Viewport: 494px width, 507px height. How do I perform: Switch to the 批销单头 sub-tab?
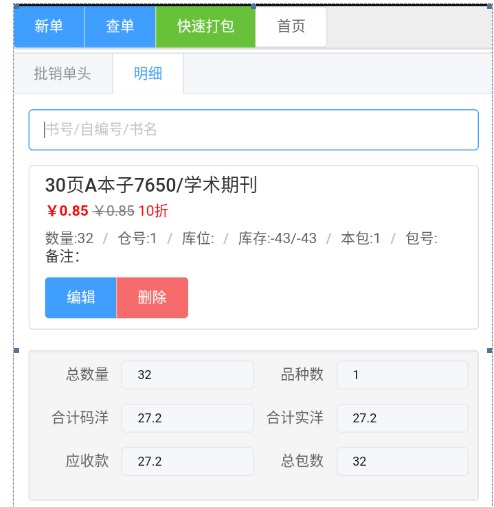63,74
